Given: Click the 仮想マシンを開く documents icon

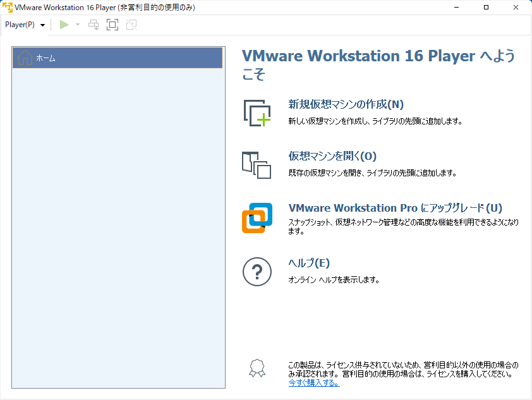Looking at the screenshot, I should pos(257,164).
